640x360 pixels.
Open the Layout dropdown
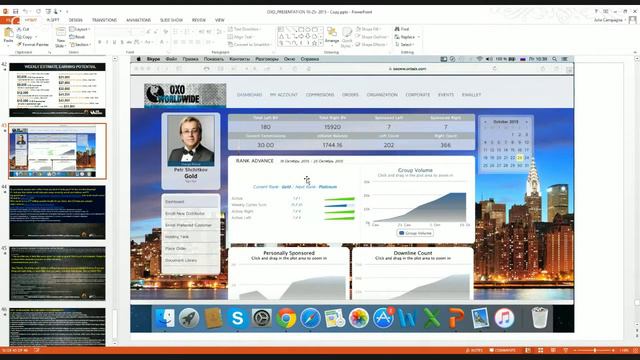click(80, 29)
